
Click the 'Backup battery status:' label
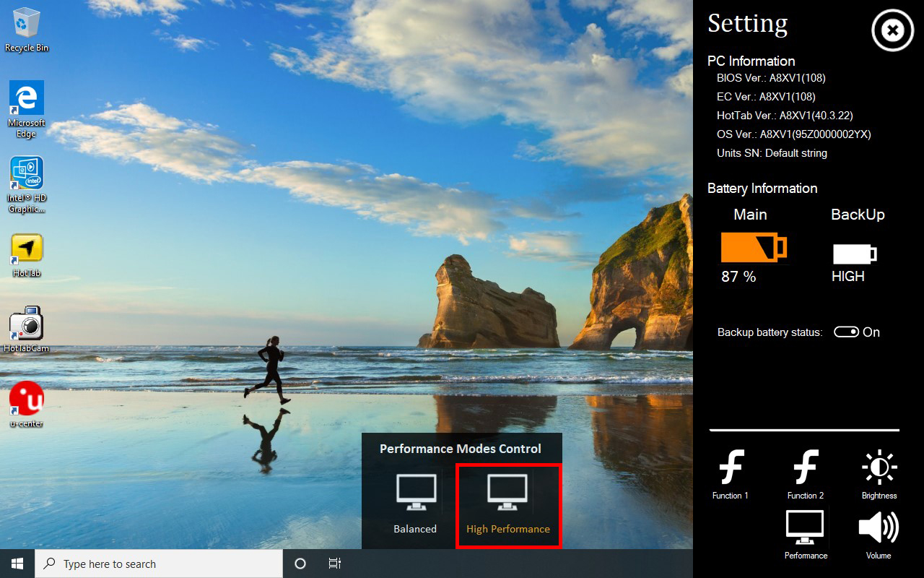[770, 332]
